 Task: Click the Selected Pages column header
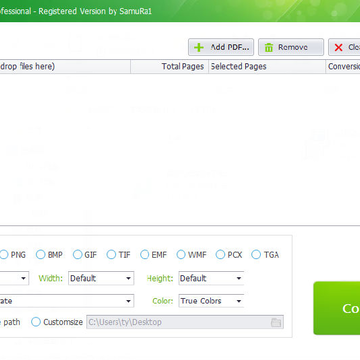pyautogui.click(x=267, y=67)
